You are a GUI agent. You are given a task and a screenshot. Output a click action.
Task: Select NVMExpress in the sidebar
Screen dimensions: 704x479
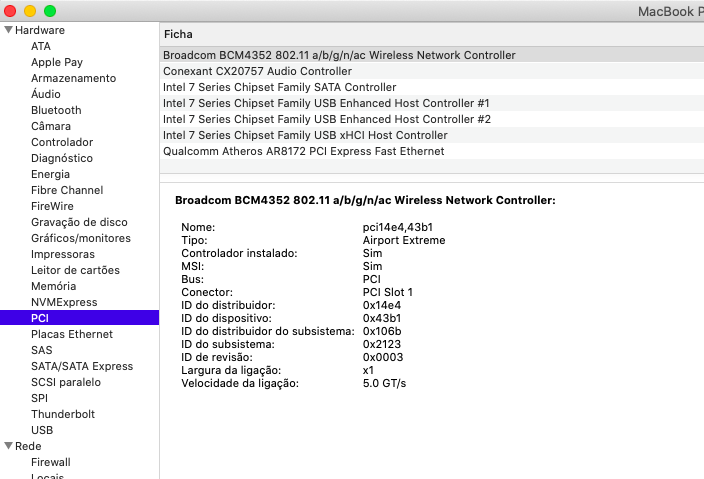(x=64, y=302)
